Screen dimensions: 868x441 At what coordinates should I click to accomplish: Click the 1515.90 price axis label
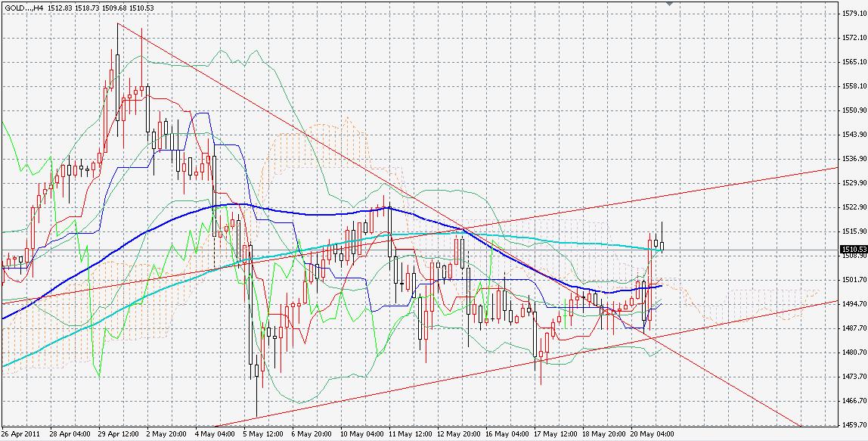click(x=853, y=231)
